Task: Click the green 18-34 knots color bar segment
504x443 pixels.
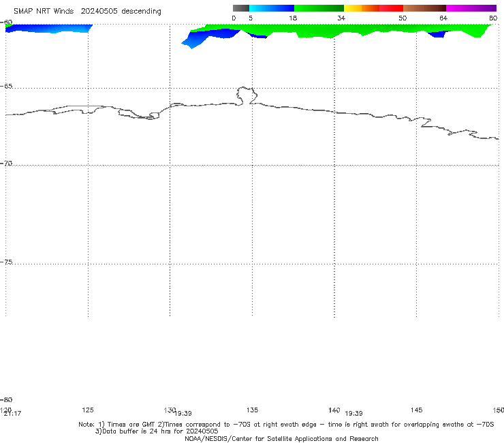Action: click(319, 8)
